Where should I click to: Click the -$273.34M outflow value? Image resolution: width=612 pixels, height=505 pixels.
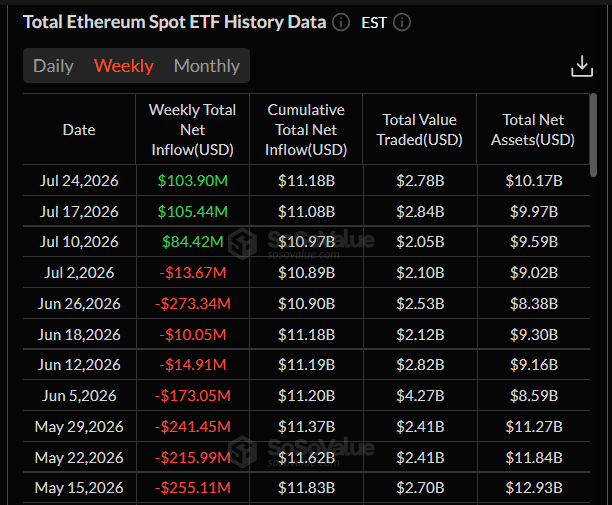point(192,304)
